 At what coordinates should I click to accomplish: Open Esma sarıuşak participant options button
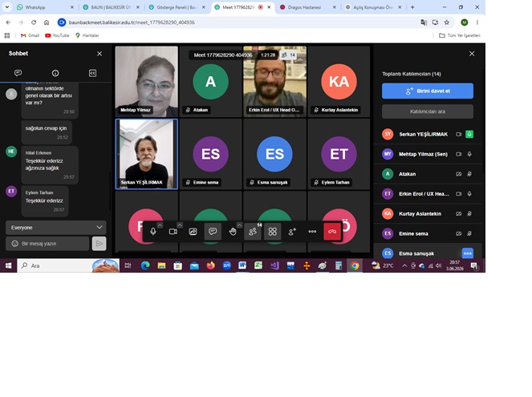pyautogui.click(x=468, y=253)
